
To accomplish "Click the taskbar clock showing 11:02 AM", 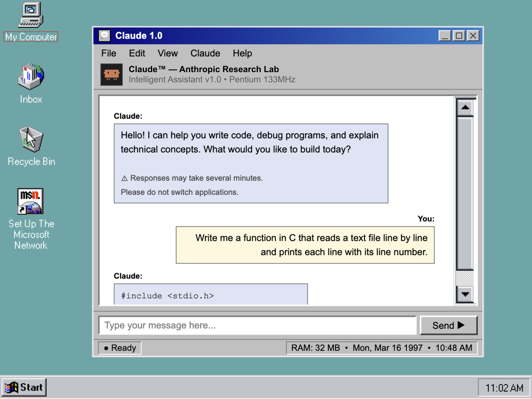I will [x=504, y=388].
